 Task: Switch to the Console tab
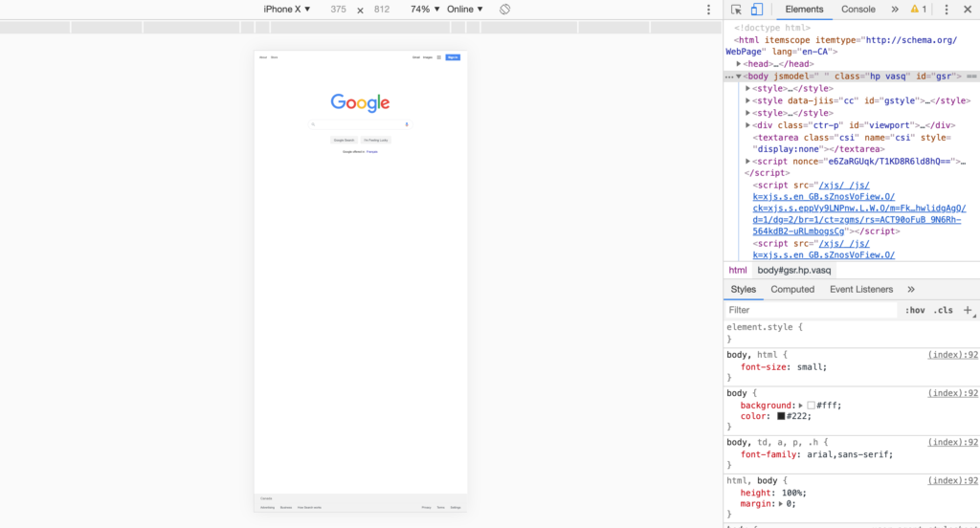858,10
